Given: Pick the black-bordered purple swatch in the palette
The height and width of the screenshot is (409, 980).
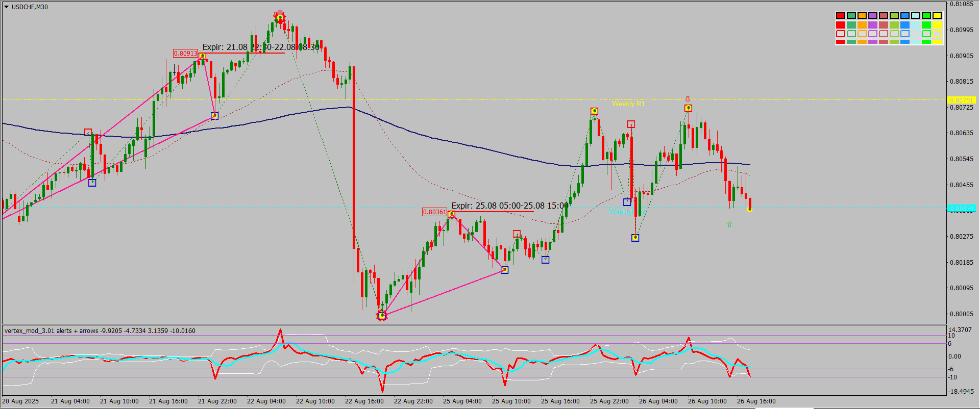Looking at the screenshot, I should tap(873, 16).
